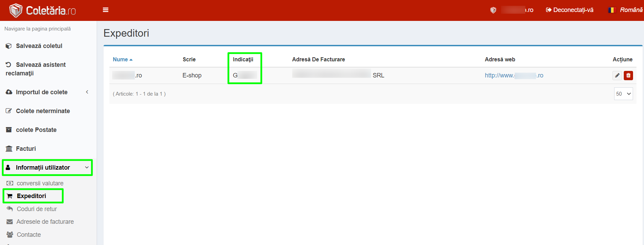This screenshot has height=245, width=644.
Task: Delete sender with red trash icon
Action: [628, 75]
